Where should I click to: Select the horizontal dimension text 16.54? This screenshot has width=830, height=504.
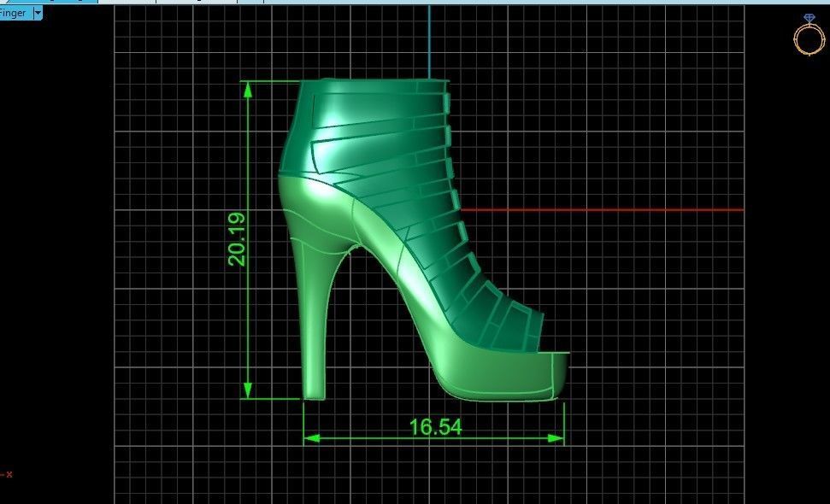point(435,427)
